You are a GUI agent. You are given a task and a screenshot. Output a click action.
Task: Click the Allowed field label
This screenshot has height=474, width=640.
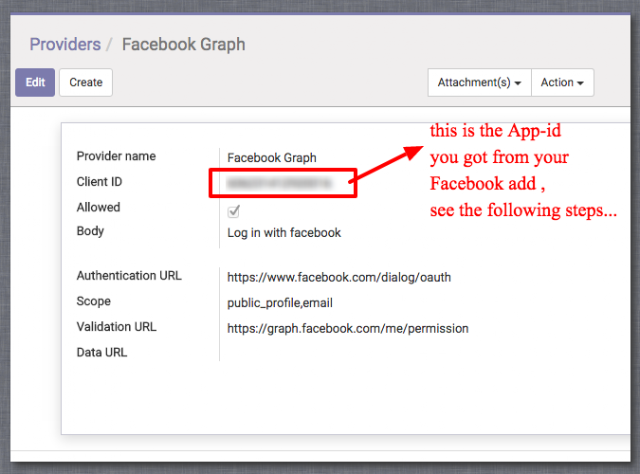[98, 207]
